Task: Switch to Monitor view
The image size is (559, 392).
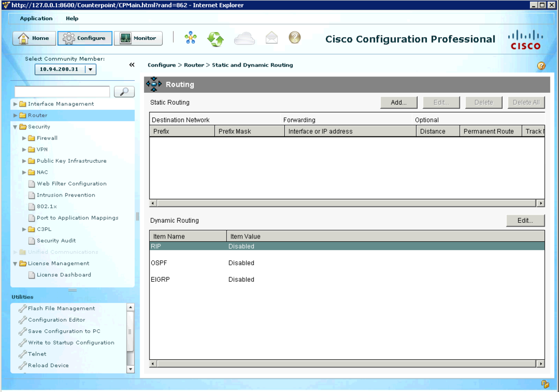Action: pyautogui.click(x=138, y=38)
